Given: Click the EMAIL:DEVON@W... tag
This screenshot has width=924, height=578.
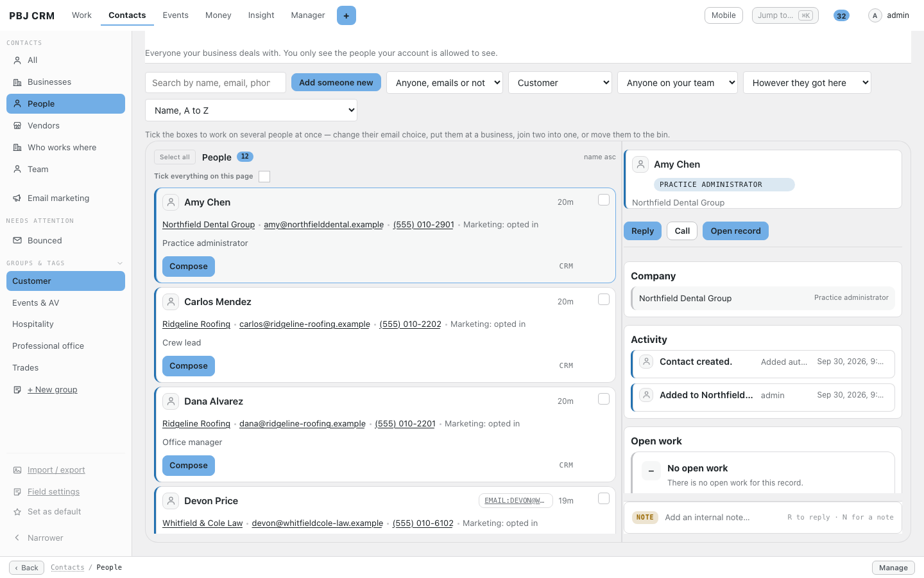Looking at the screenshot, I should click(516, 501).
